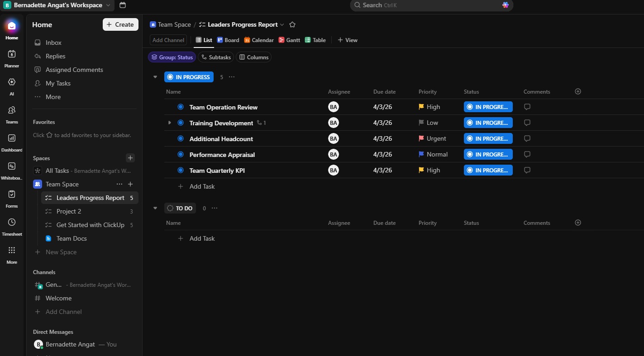Toggle the status circle of Additional Headcount
The width and height of the screenshot is (644, 356).
(x=181, y=139)
